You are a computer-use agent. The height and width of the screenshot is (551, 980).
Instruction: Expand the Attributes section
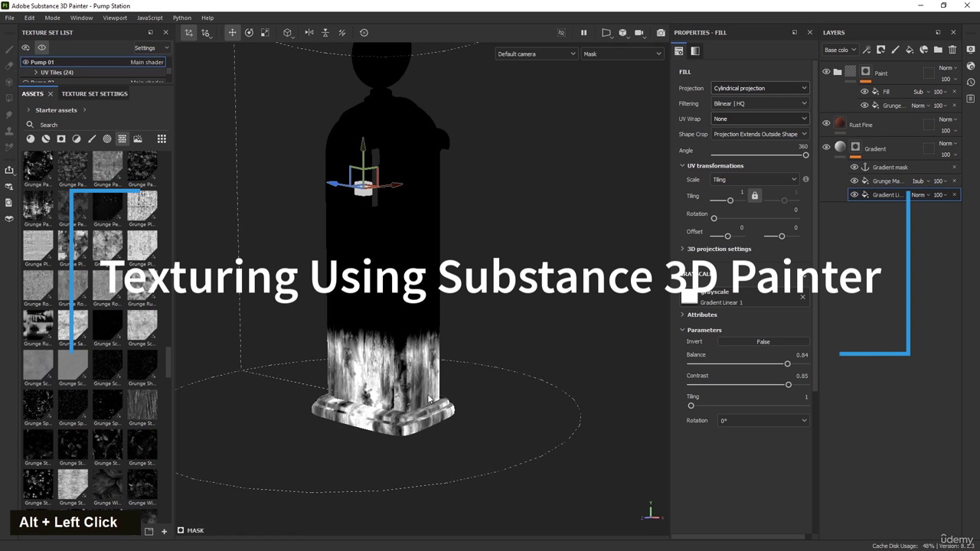682,315
